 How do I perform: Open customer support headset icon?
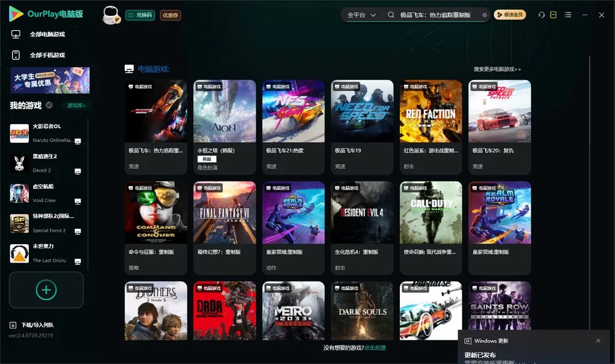(541, 15)
